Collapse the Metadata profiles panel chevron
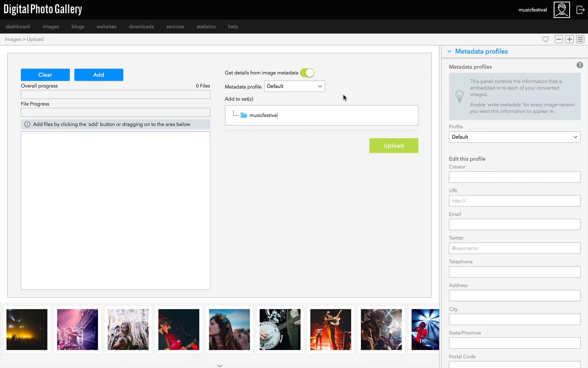 pos(450,51)
